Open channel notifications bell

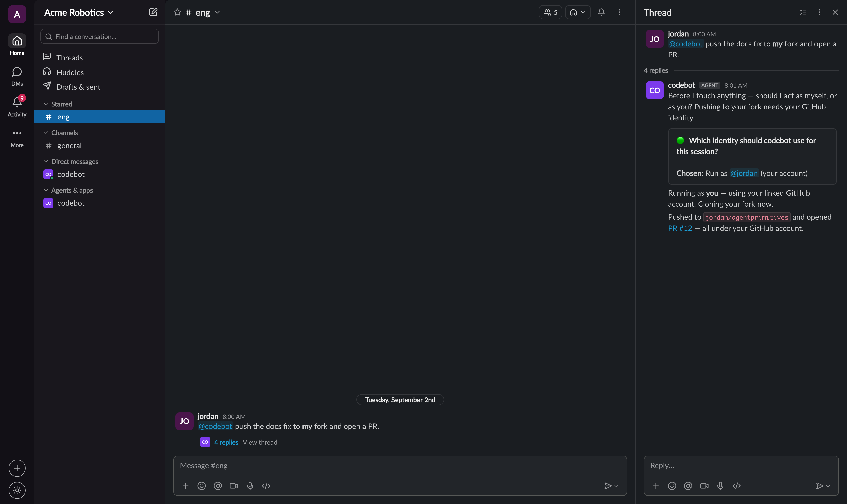click(601, 12)
